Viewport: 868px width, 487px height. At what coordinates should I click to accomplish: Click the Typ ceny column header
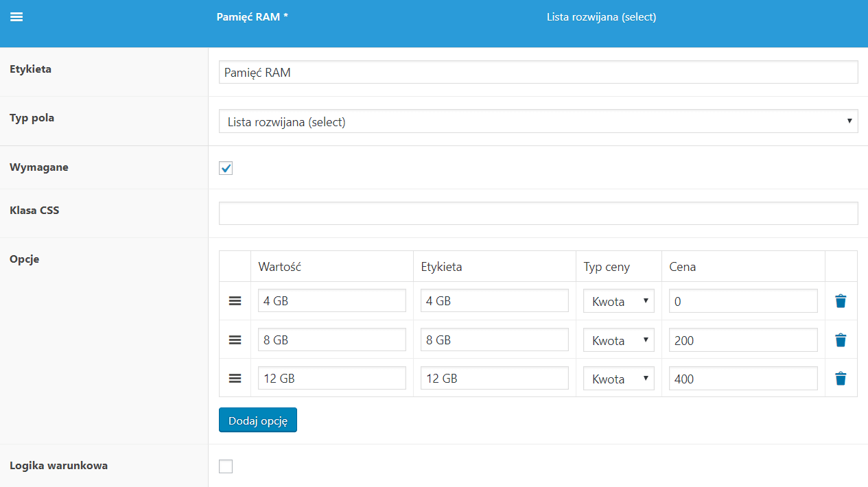(x=607, y=267)
